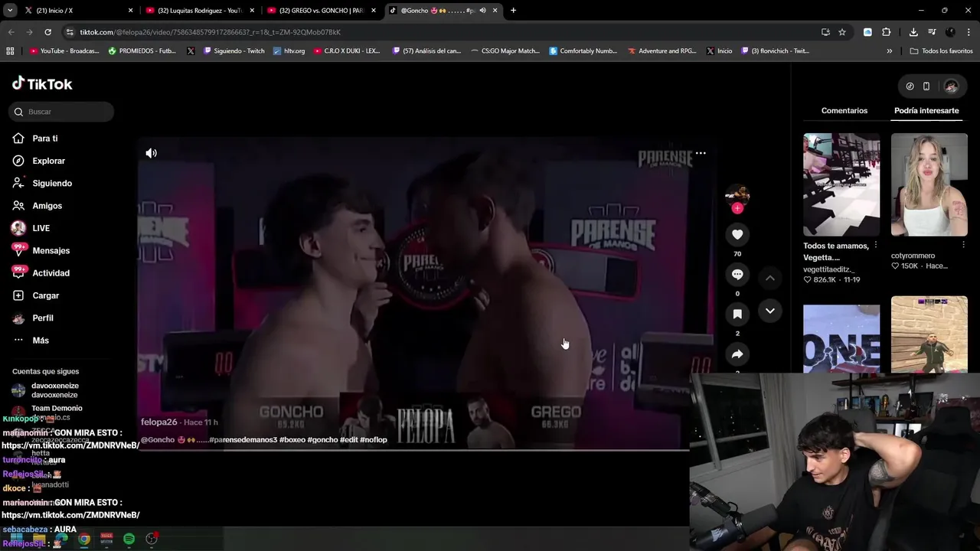Open Siguiendo - Twitch bookmark
This screenshot has width=980, height=551.
pos(234,51)
